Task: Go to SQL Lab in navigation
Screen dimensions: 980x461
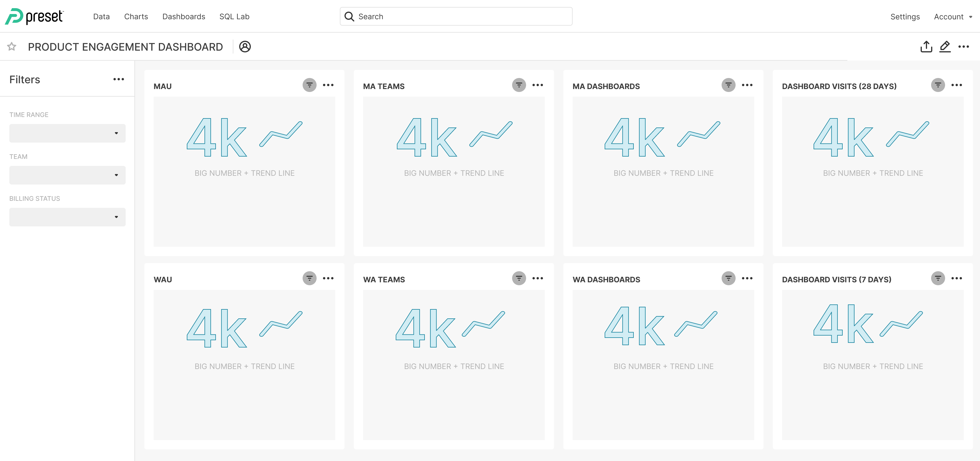Action: click(x=234, y=16)
